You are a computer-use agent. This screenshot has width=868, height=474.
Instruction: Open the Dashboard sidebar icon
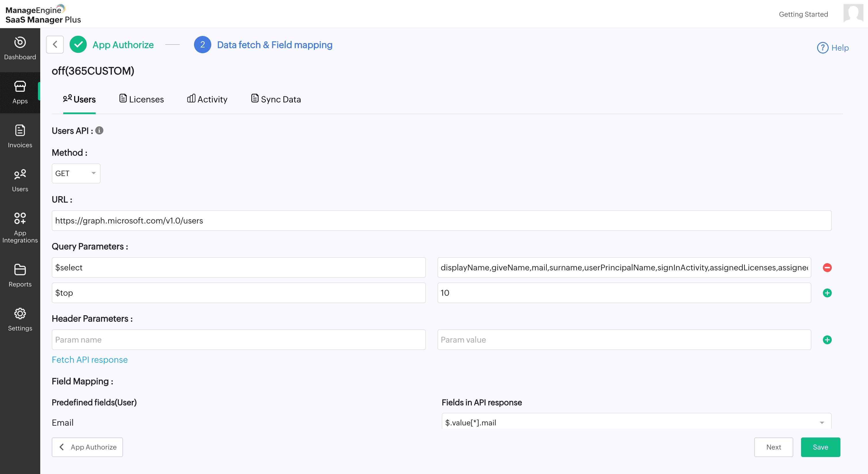[x=20, y=48]
